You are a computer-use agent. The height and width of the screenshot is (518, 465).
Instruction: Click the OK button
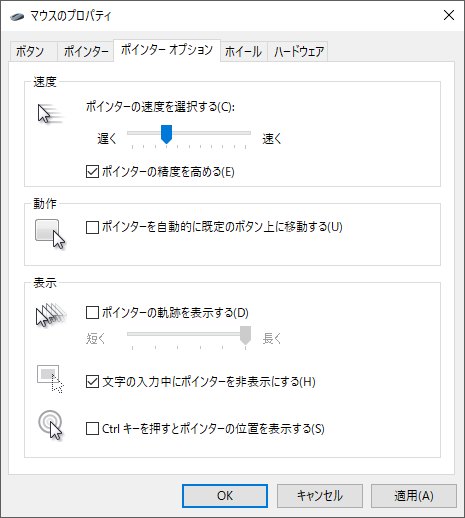coord(225,496)
